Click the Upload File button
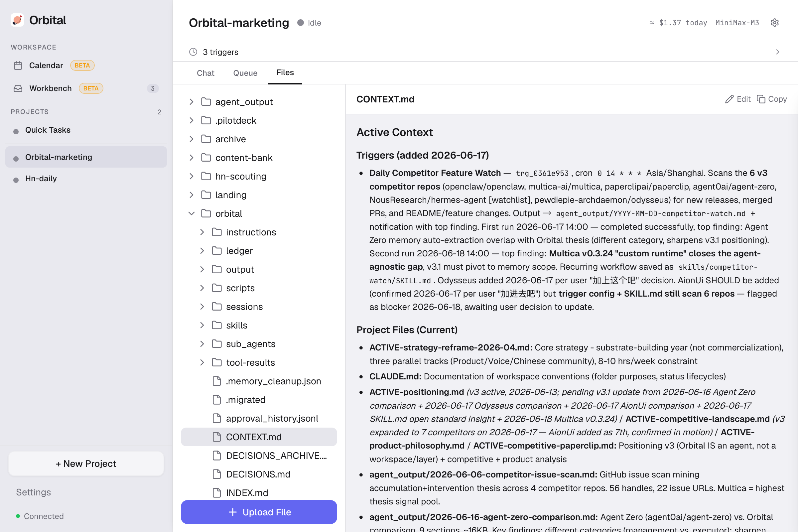The height and width of the screenshot is (532, 798). coord(259,512)
